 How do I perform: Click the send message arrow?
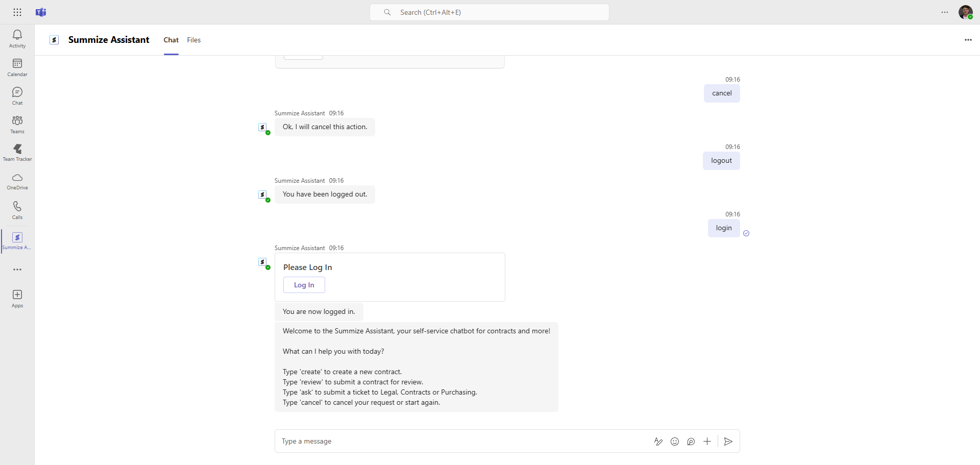coord(728,442)
